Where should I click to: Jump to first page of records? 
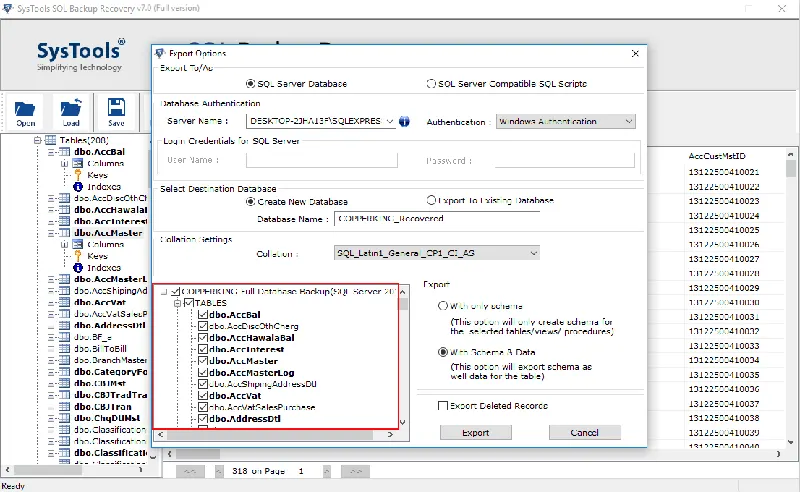tap(190, 471)
